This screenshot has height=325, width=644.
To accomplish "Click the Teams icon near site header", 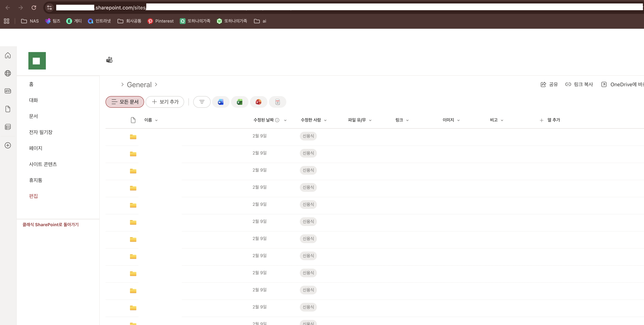I will point(109,60).
